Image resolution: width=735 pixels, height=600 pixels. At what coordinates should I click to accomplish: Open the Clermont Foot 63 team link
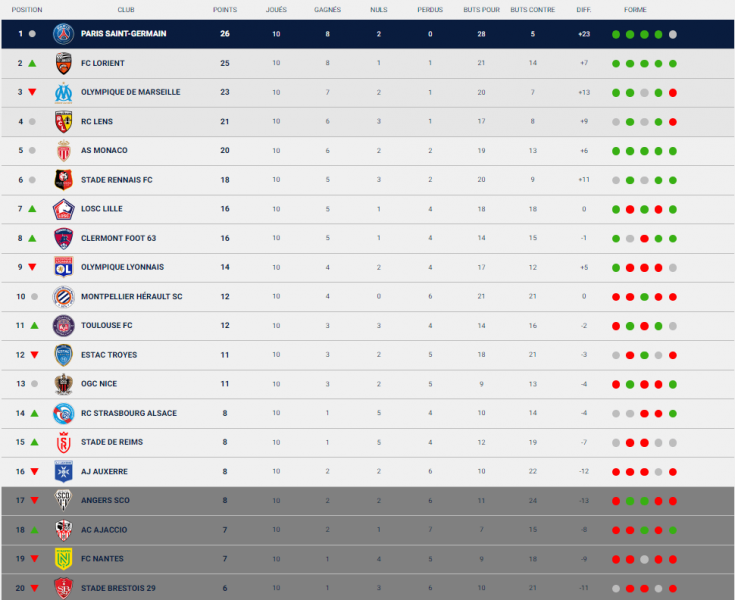119,238
